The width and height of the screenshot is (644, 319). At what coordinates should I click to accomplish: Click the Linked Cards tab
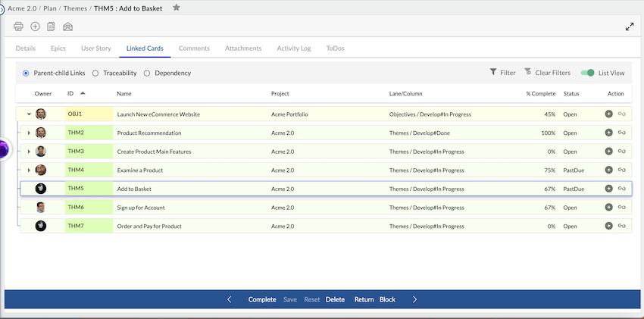click(145, 48)
